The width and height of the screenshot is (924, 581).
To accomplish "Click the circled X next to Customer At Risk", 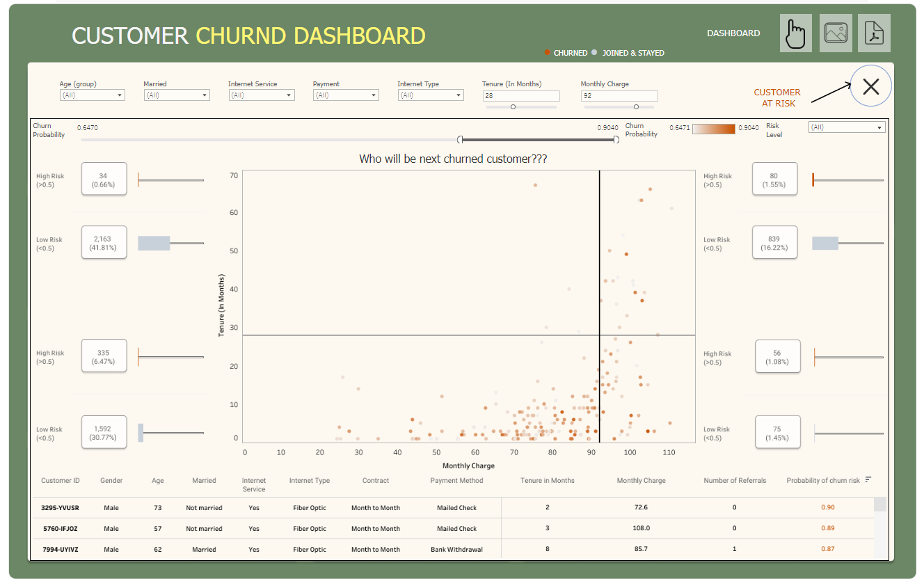I will point(870,86).
